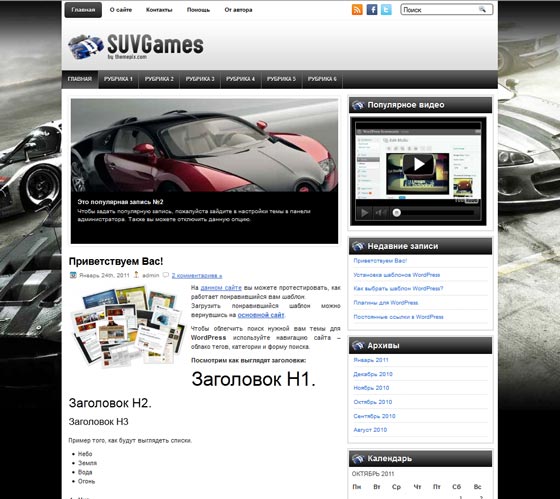Click the SUVGames car logo
The image size is (560, 499).
tap(86, 46)
